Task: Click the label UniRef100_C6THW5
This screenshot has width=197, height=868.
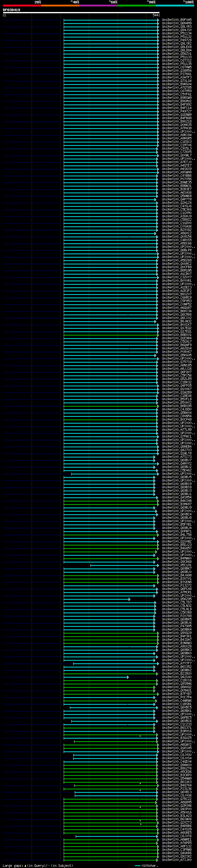Action: click(x=177, y=67)
